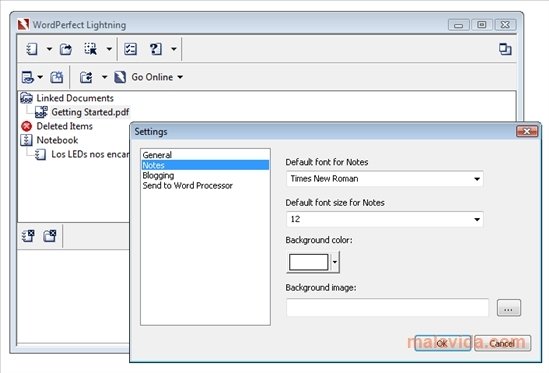549x373 pixels.
Task: Click the delete folder icon in lower toolbar
Action: click(50, 236)
